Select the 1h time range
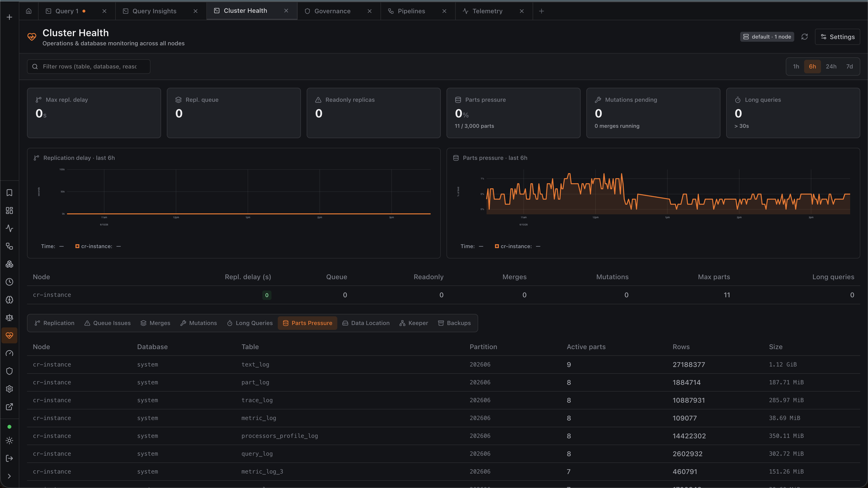The height and width of the screenshot is (488, 868). pos(796,66)
